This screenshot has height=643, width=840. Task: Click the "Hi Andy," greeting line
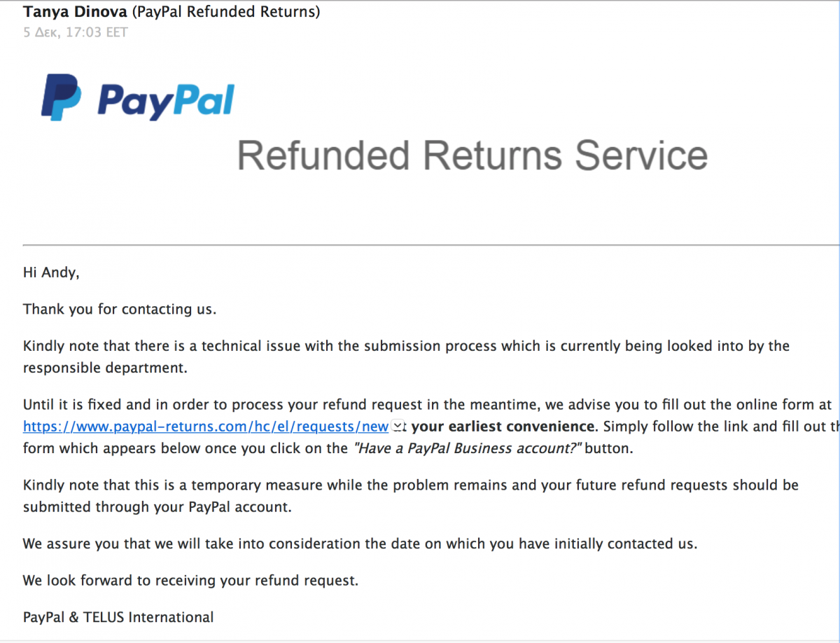coord(51,273)
